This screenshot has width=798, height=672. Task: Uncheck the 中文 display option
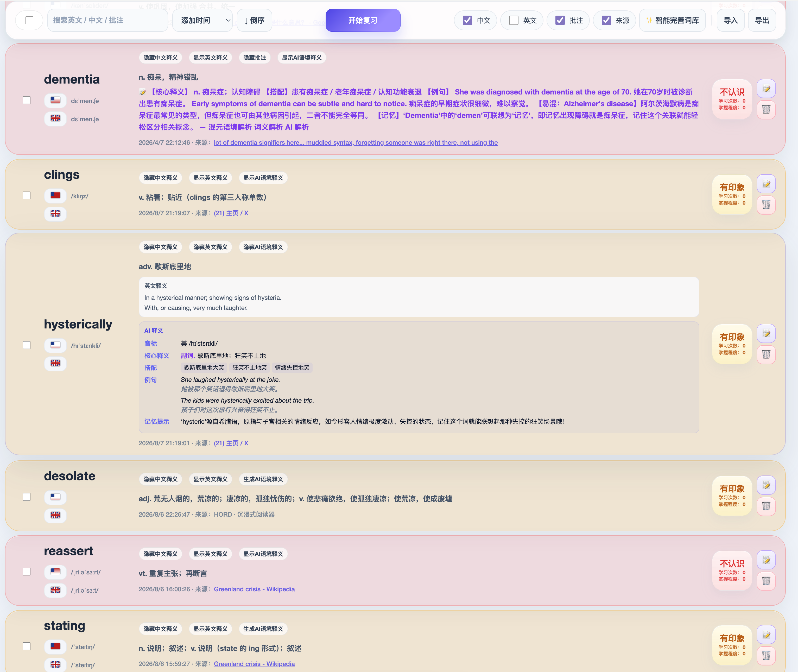coord(467,20)
